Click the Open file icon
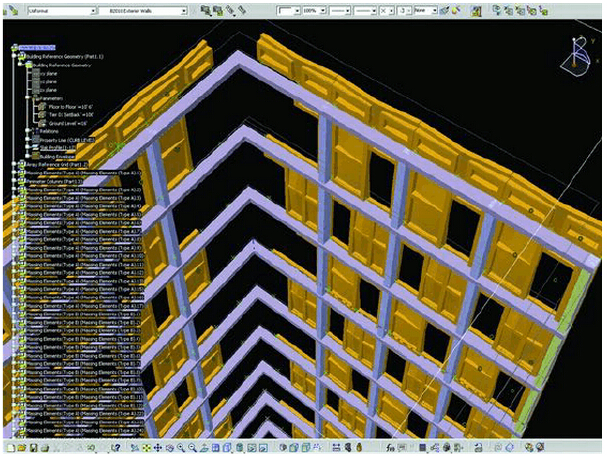Screen dimensions: 607x456 20,447
